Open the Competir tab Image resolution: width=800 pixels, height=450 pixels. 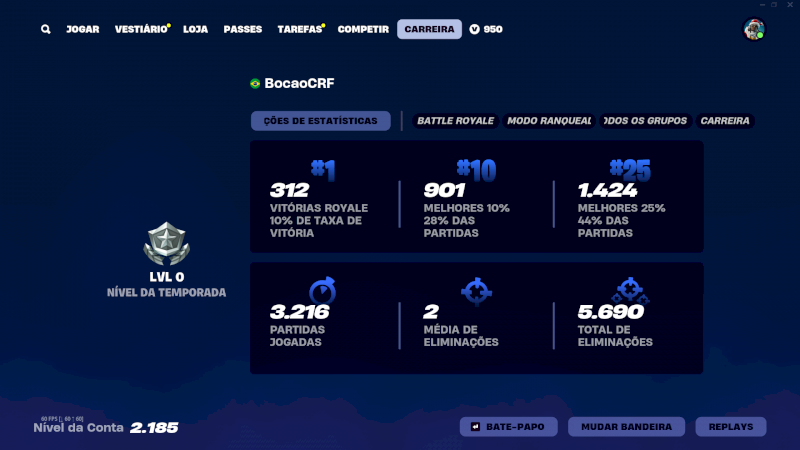coord(363,29)
